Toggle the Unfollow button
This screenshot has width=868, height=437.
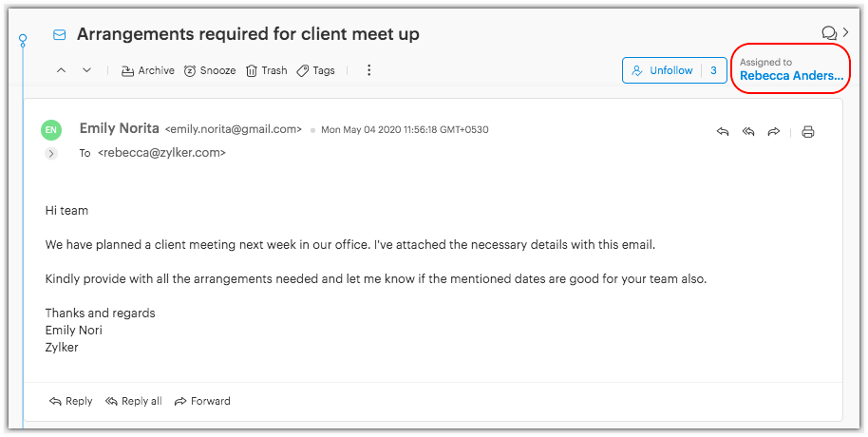point(662,70)
